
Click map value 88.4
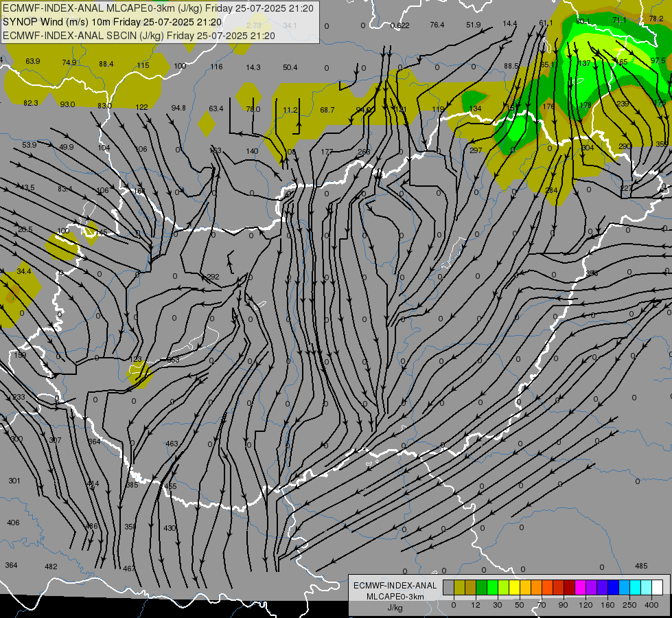coord(106,64)
